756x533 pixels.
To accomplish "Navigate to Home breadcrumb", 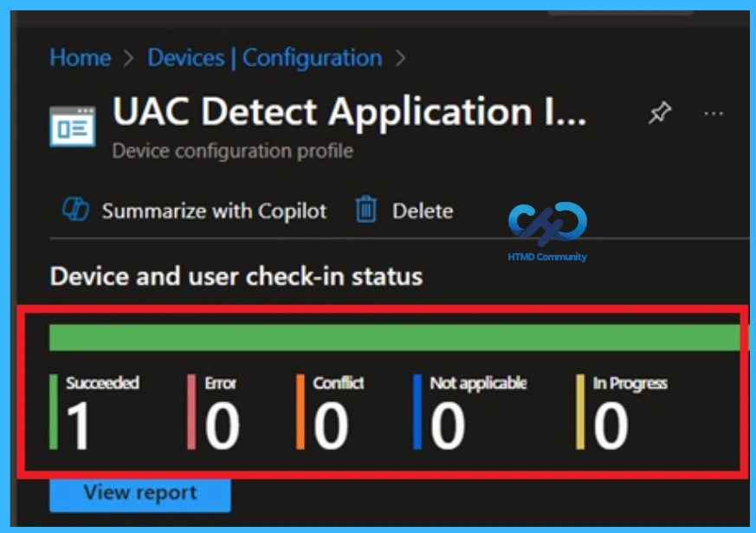I will pos(80,57).
